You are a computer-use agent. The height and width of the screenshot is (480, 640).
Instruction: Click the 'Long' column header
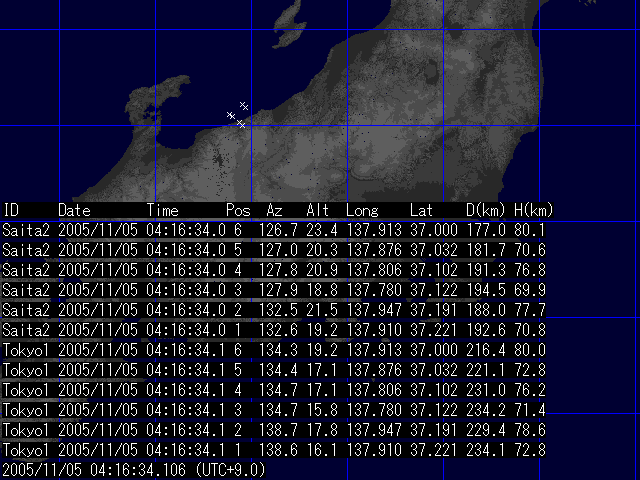tap(362, 211)
